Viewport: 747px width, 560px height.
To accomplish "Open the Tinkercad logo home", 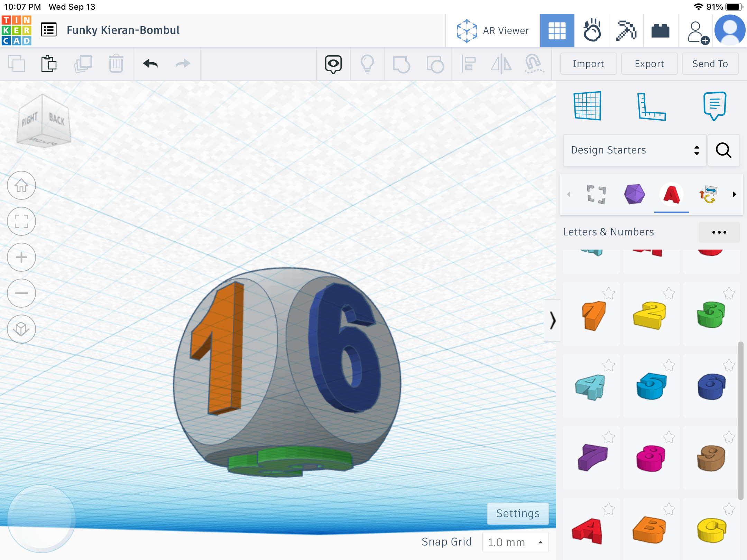I will (x=17, y=30).
